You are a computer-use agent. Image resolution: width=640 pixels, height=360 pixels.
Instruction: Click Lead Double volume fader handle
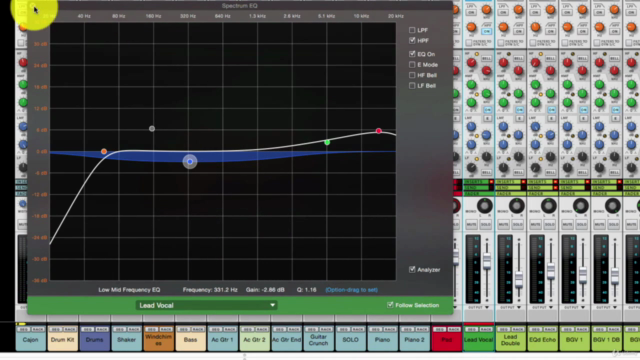519,280
